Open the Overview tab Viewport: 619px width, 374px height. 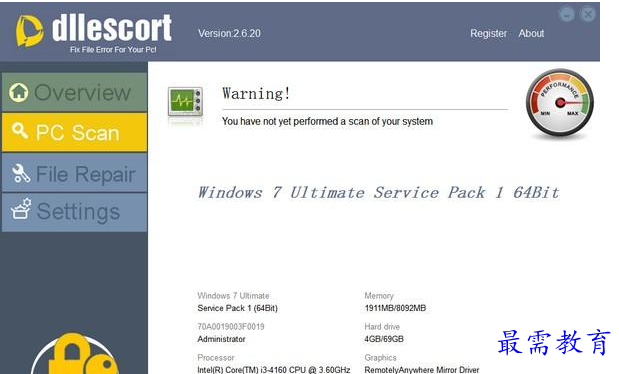coord(74,92)
